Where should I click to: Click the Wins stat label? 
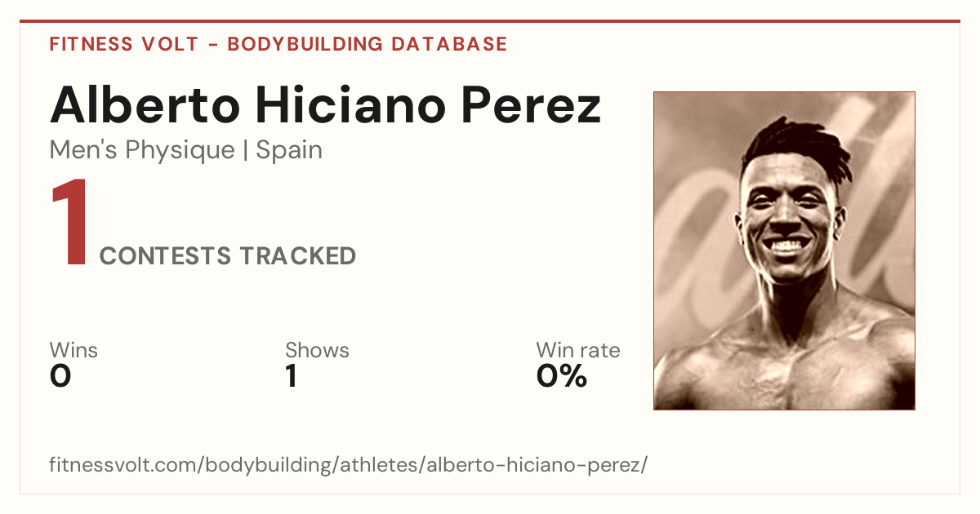coord(73,351)
